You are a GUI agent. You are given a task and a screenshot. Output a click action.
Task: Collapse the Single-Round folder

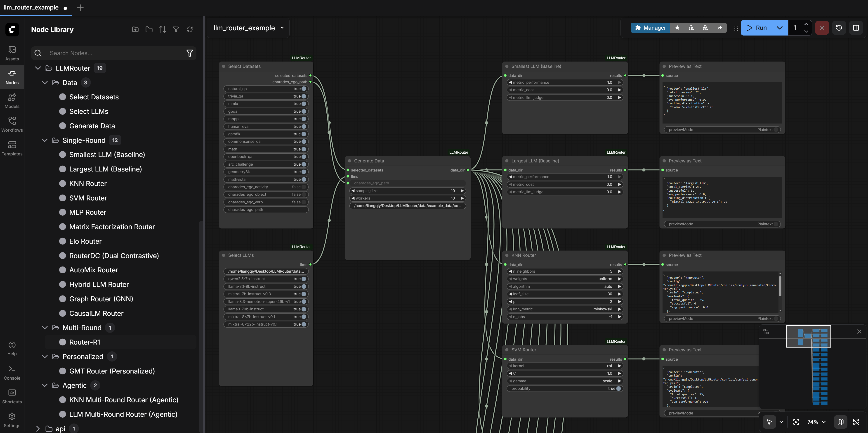pos(45,140)
